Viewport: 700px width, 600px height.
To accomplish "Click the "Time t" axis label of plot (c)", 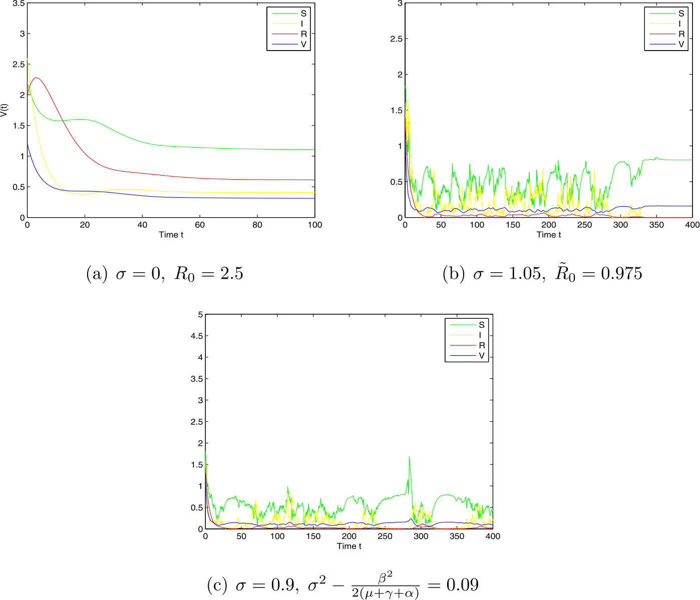I will (x=349, y=546).
